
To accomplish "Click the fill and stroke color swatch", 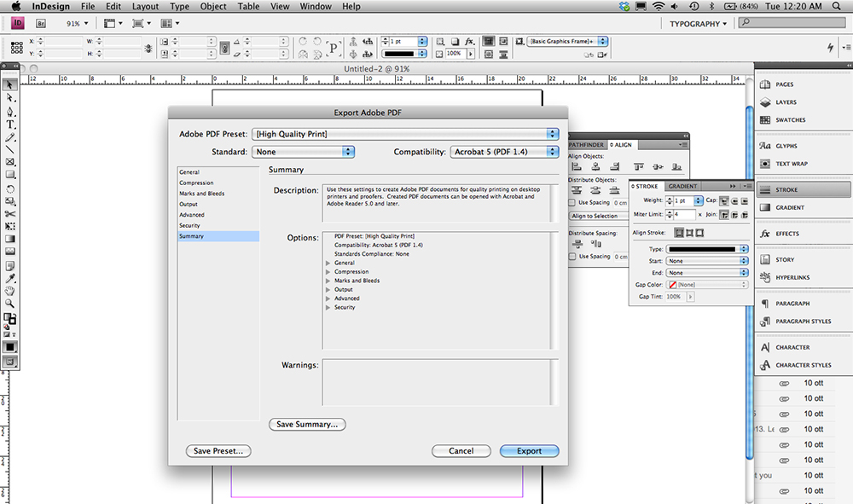I will click(9, 318).
